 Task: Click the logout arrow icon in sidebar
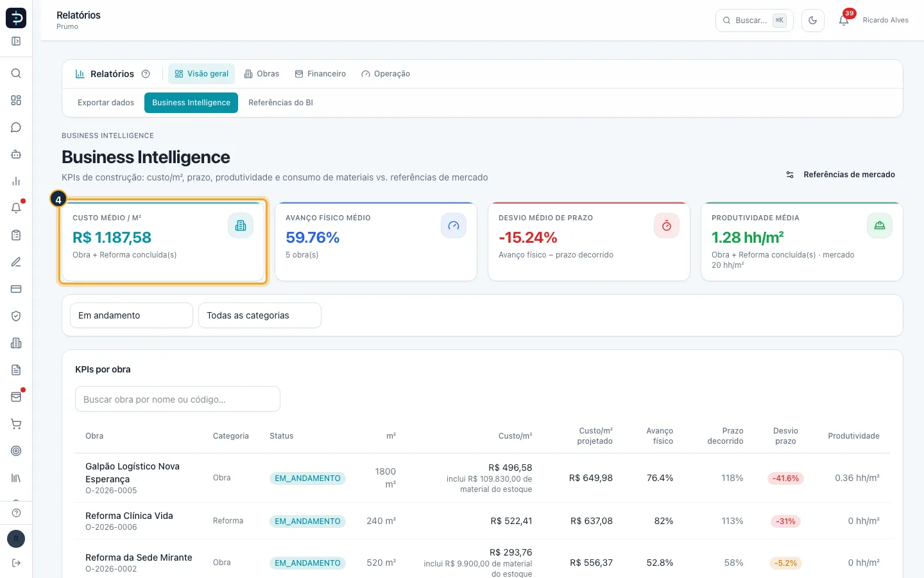point(16,563)
